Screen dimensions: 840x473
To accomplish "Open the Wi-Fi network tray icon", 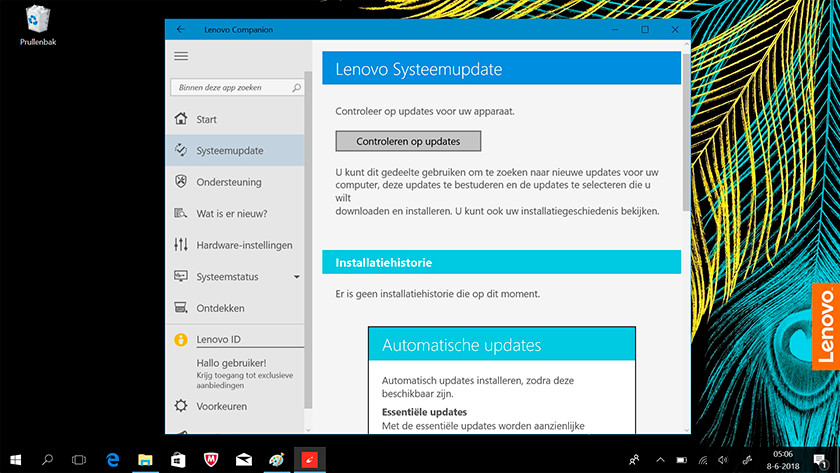I will click(703, 460).
